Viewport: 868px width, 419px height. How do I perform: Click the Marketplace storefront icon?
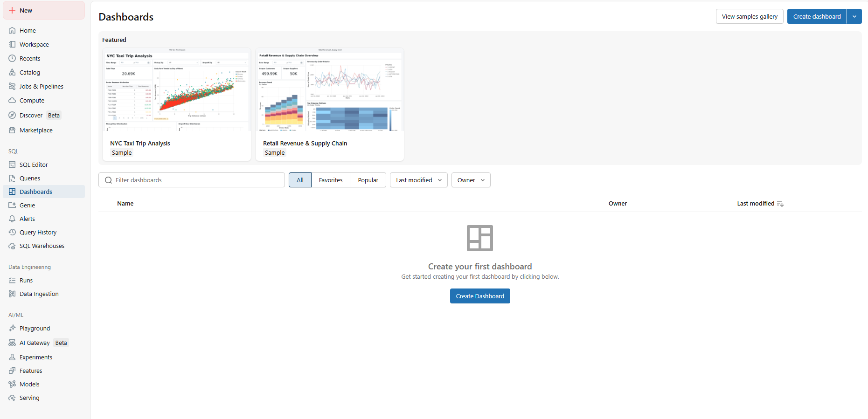point(12,130)
